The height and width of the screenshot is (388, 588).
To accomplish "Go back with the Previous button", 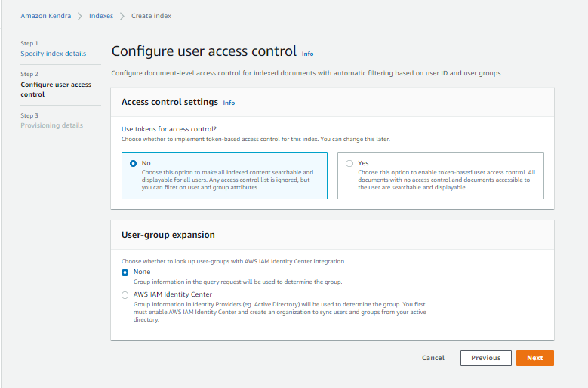I will click(485, 358).
